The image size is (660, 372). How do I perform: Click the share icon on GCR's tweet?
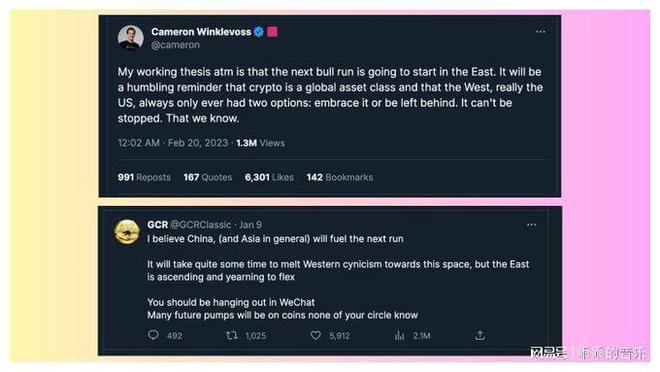480,335
